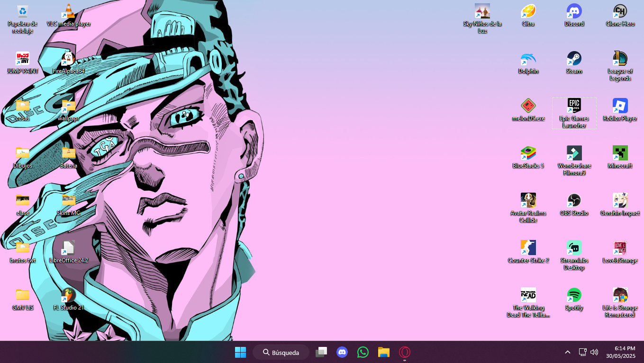644x363 pixels.
Task: Click the Búsqueda taskbar search box
Action: 281,352
